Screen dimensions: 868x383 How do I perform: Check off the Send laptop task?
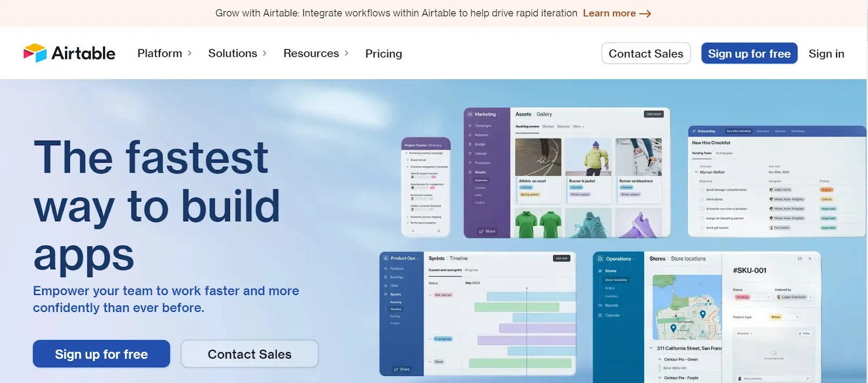pos(701,199)
